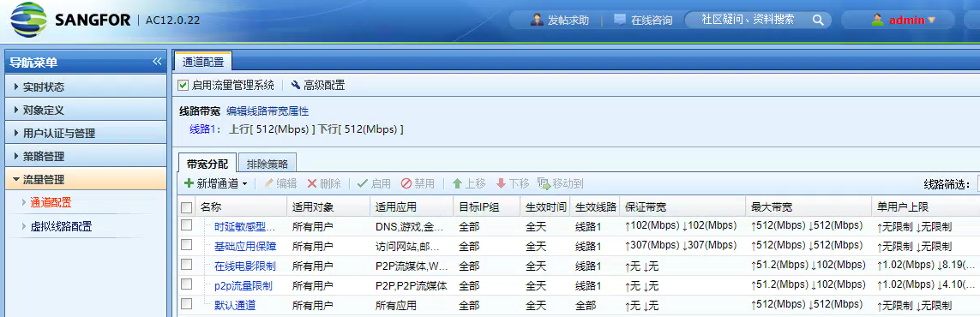Click the 名称 column header

241,206
